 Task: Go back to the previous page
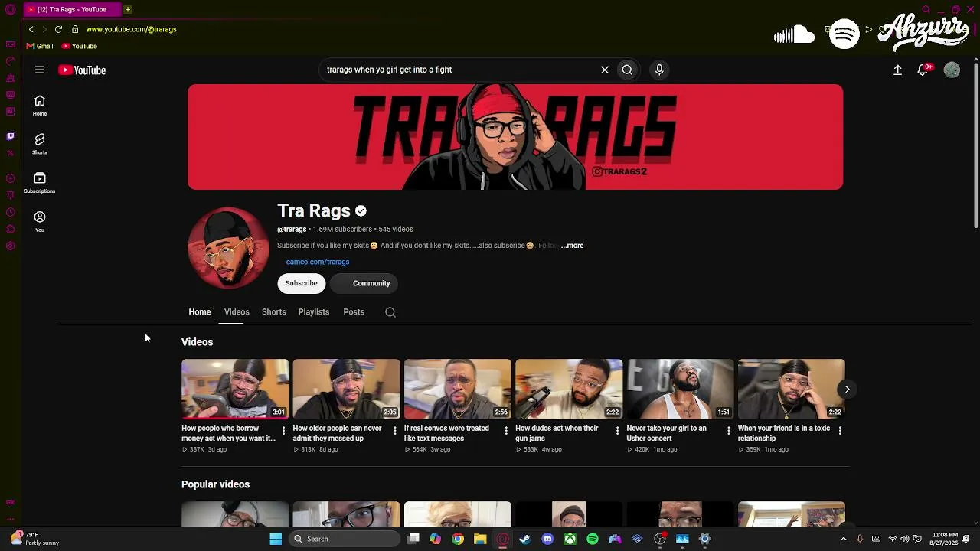31,29
